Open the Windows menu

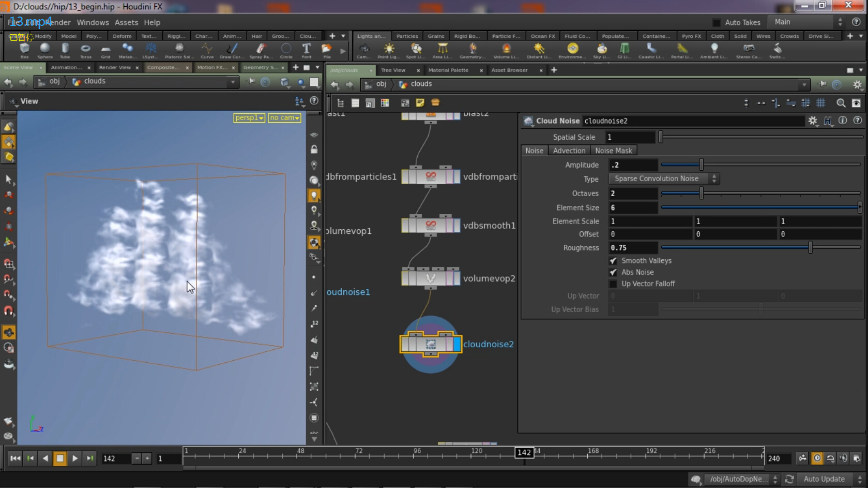click(x=93, y=22)
